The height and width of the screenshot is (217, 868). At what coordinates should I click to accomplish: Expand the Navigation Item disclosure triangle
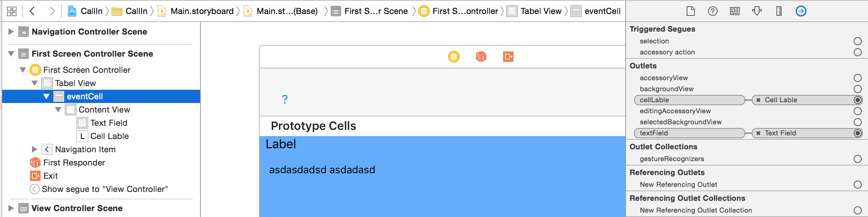tap(35, 149)
